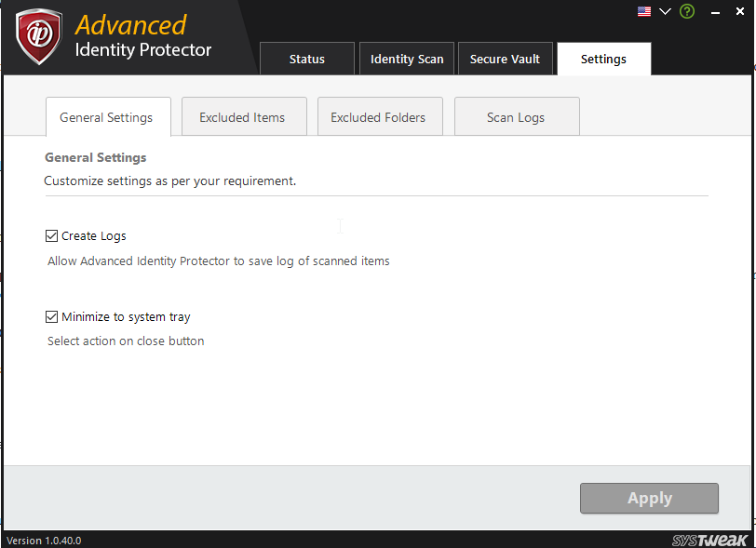Select the Excluded Folders tab
Screen dimensions: 756x548
click(379, 116)
